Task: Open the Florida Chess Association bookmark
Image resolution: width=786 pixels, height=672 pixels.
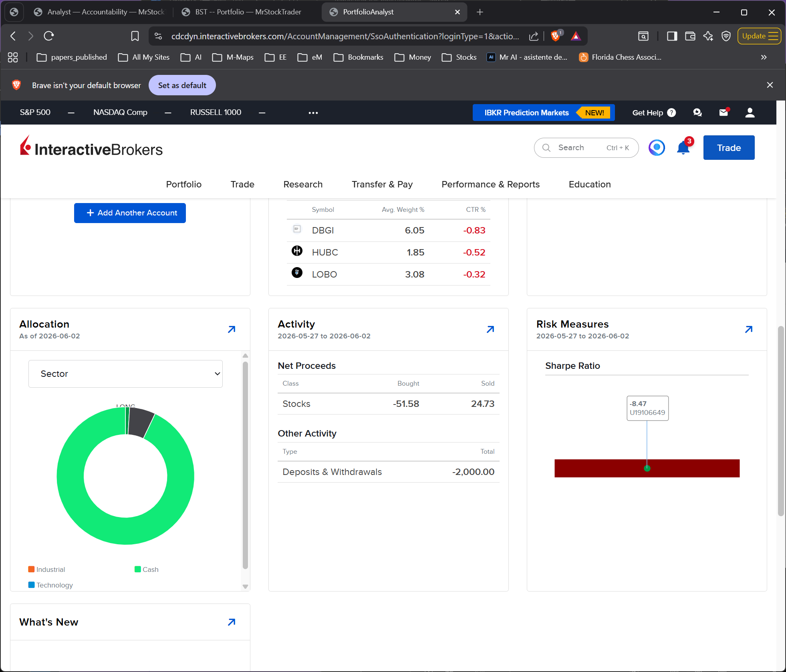Action: [620, 57]
